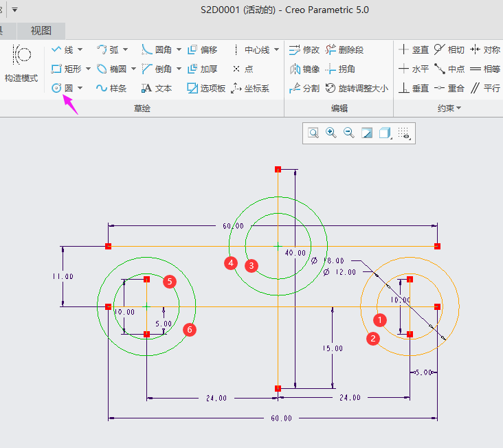
Task: Toggle the repaint screen button
Action: pos(367,133)
